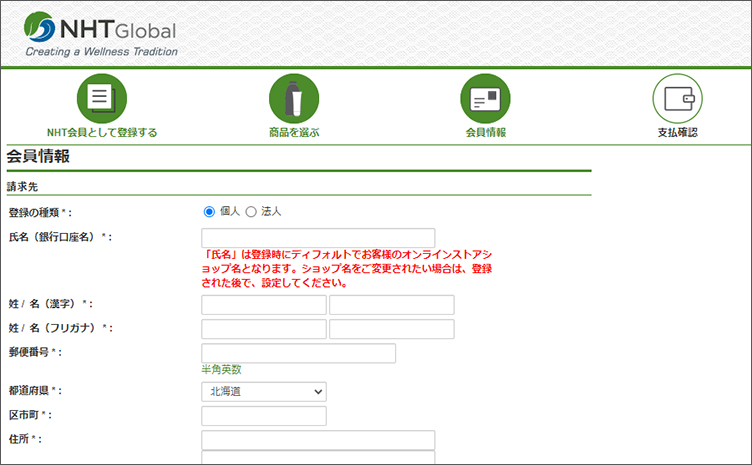Click the 姓 furigana surname field
Image resolution: width=752 pixels, height=465 pixels.
(264, 329)
